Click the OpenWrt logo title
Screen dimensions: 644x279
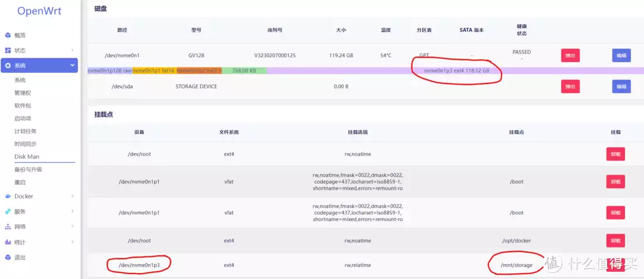tap(39, 11)
